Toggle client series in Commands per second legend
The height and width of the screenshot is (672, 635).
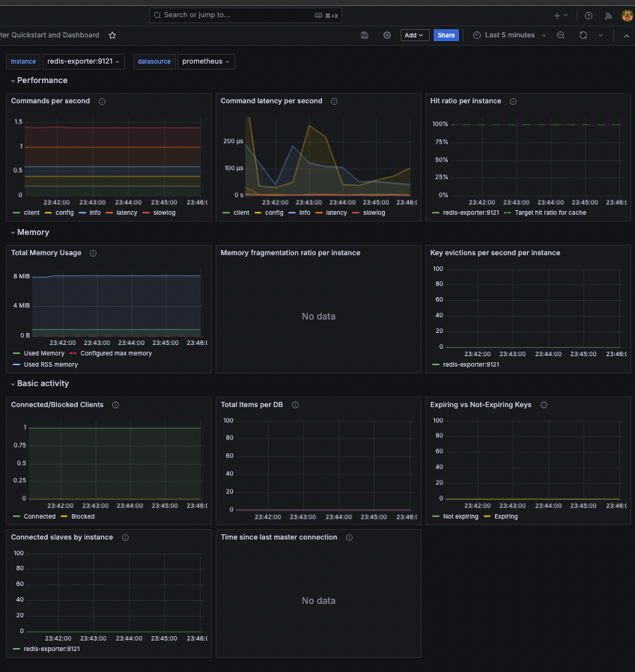(31, 213)
